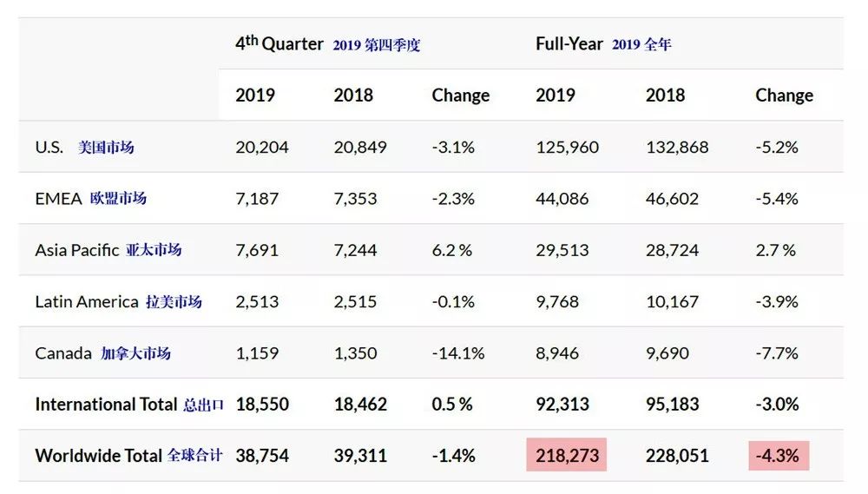This screenshot has width=868, height=494.
Task: Click the Change header under Full-Year
Action: pyautogui.click(x=784, y=96)
